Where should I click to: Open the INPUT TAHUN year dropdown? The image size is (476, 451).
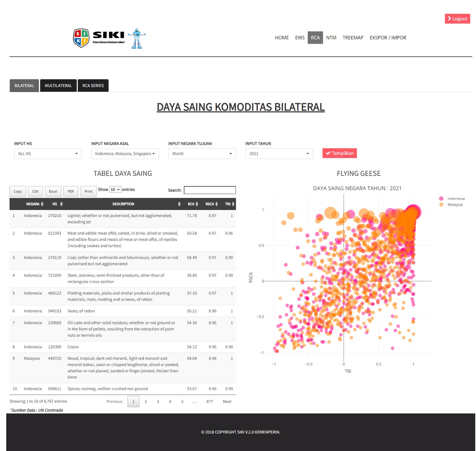click(x=279, y=154)
